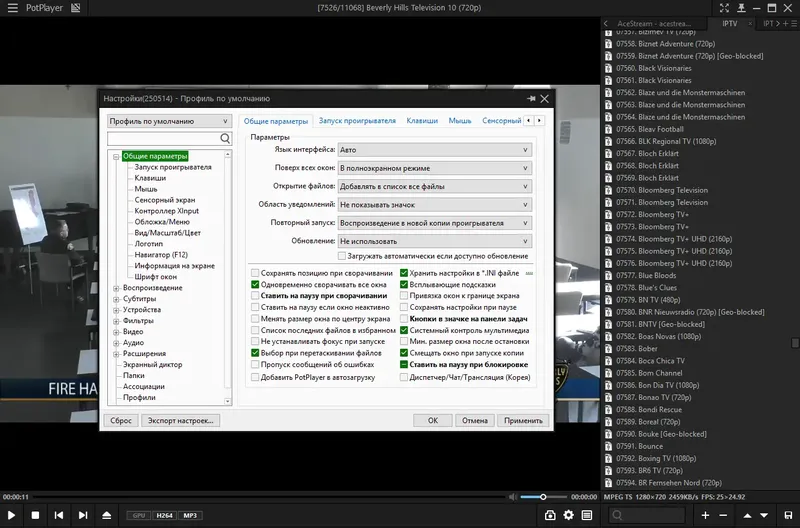This screenshot has width=800, height=528.
Task: Check 'Загружать автоматически если доступно обновление'
Action: pyautogui.click(x=342, y=256)
